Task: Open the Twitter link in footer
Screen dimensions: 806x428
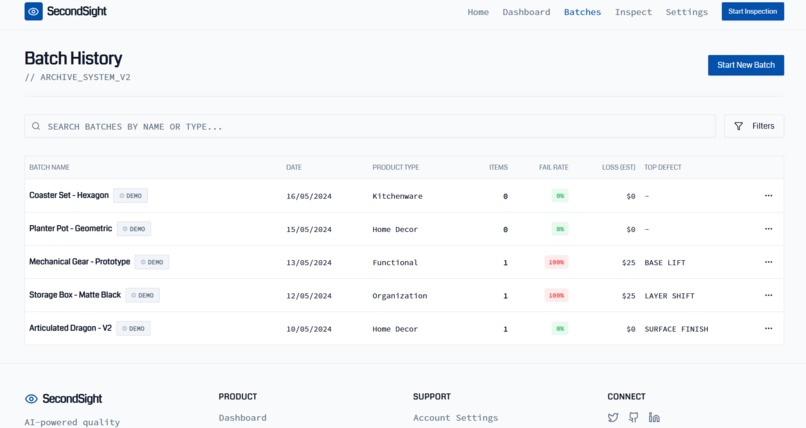Action: pos(613,417)
